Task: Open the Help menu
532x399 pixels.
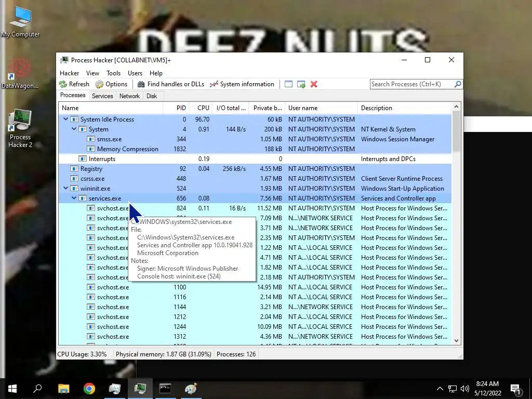Action: click(x=156, y=73)
